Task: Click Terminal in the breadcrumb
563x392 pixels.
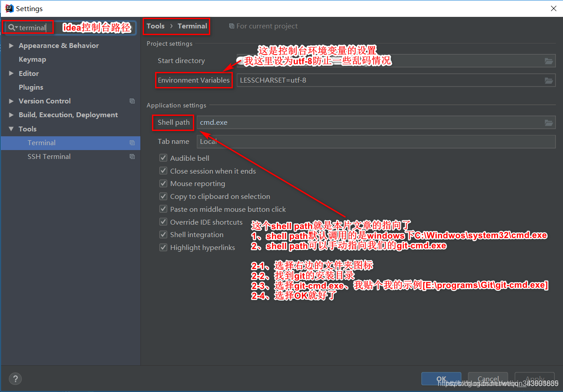Action: pyautogui.click(x=192, y=26)
